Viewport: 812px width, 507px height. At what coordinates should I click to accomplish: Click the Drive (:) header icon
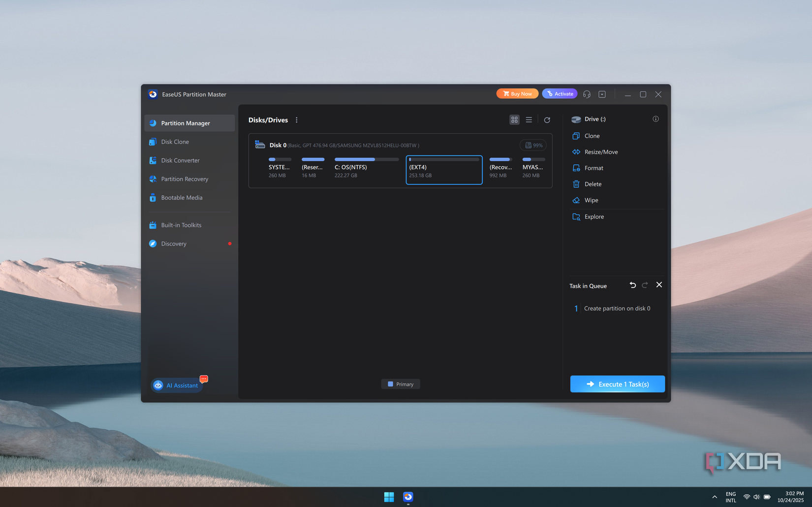pos(576,119)
